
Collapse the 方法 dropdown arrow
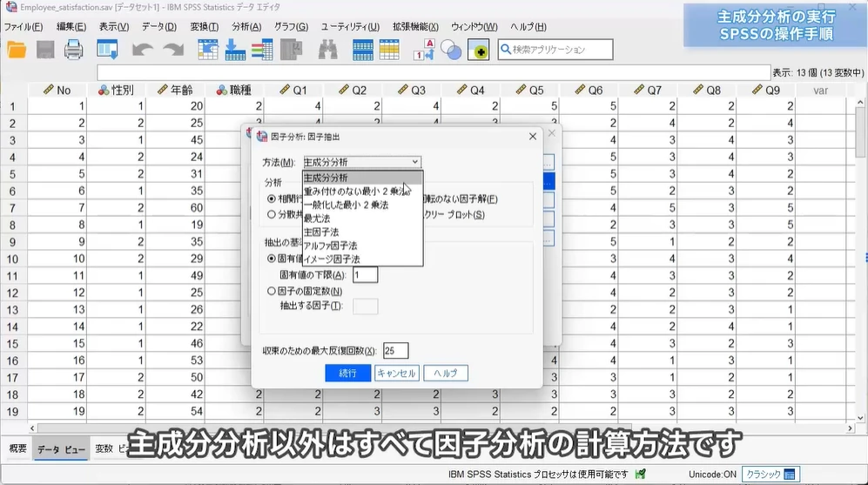point(415,162)
